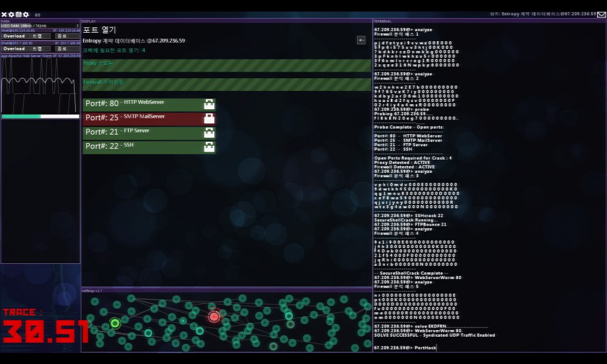Click the '포트 열기' display title

tap(100, 30)
